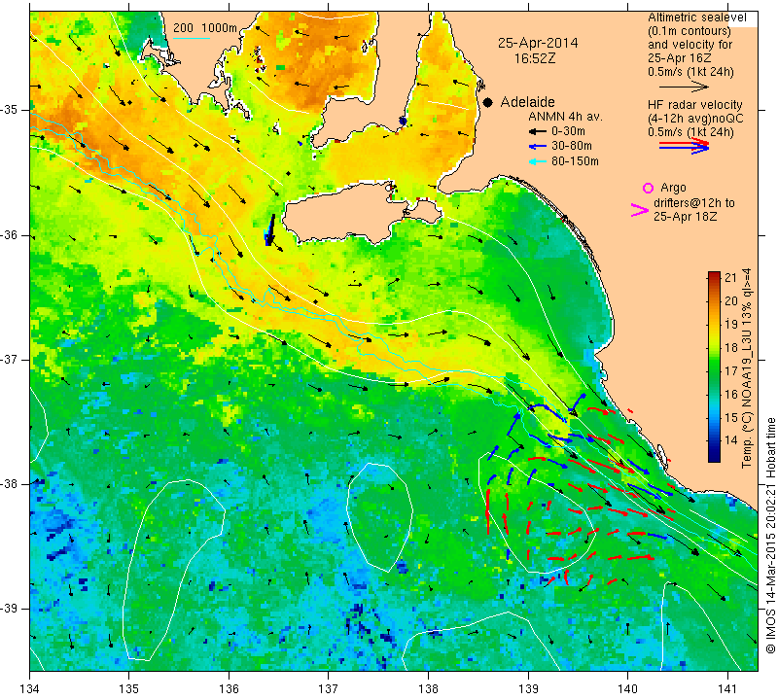
Task: Click the longitude label 139
Action: [x=528, y=688]
